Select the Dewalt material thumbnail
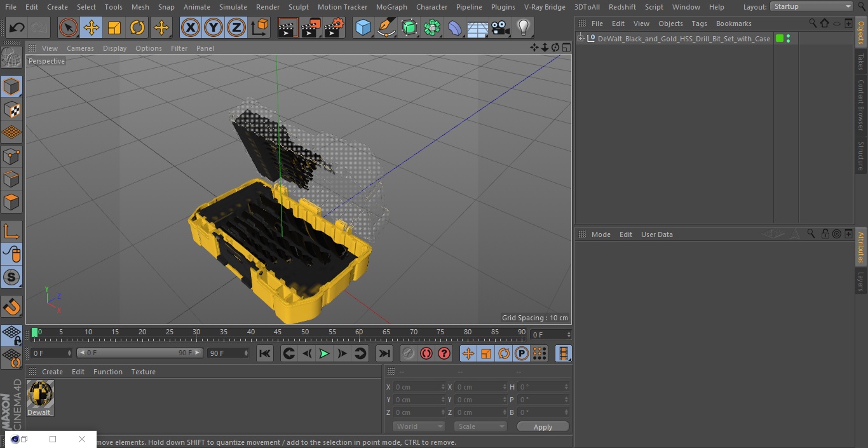This screenshot has width=868, height=448. [x=40, y=394]
